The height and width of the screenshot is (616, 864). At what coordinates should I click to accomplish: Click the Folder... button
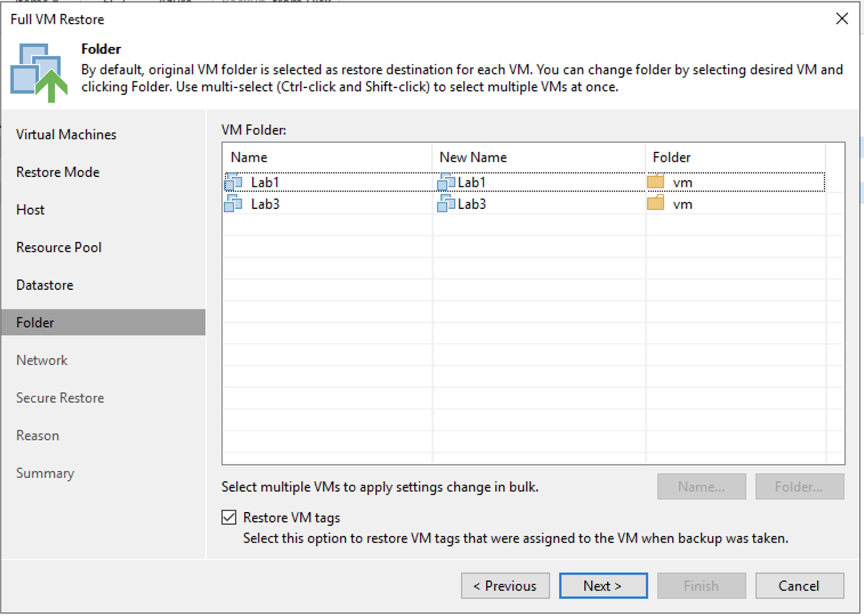[800, 487]
